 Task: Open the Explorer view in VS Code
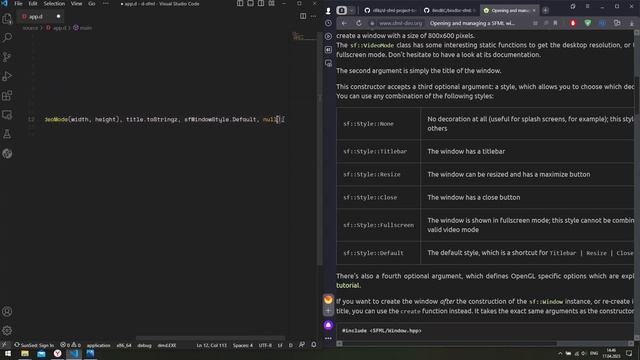pos(7,18)
